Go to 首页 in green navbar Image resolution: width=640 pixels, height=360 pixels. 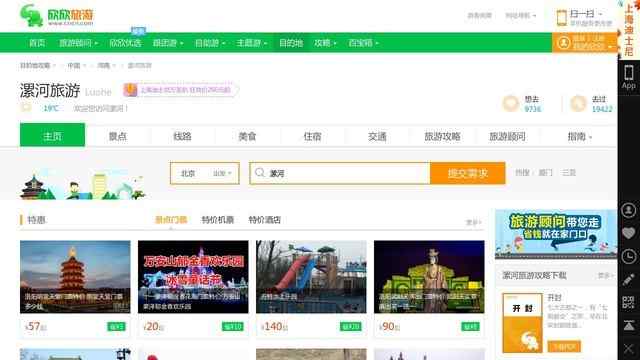[37, 43]
